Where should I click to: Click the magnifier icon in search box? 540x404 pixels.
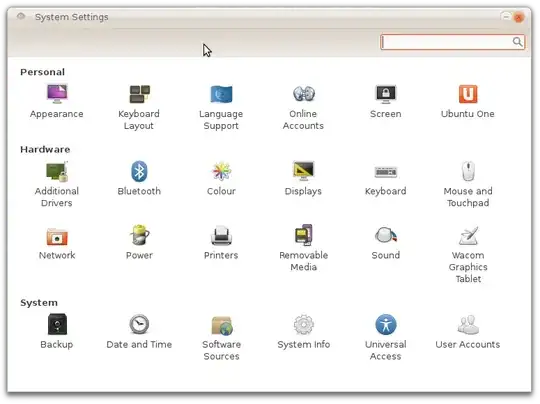pos(517,42)
